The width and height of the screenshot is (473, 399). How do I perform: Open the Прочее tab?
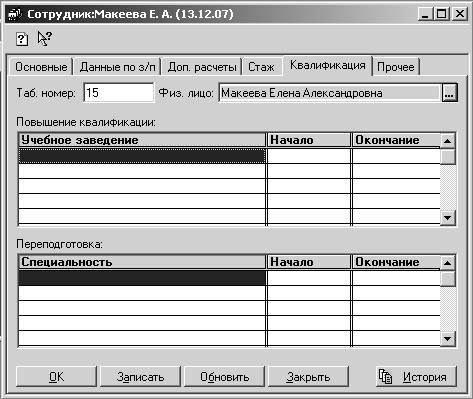[396, 67]
